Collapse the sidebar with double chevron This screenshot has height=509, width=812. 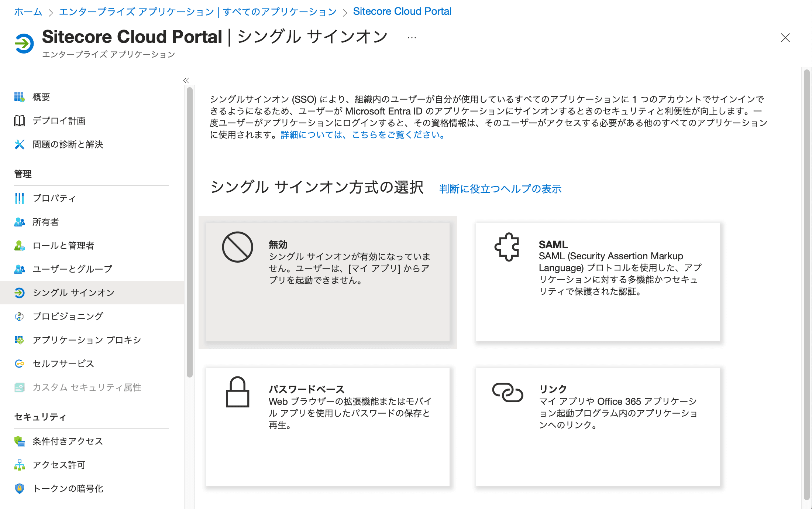(186, 81)
